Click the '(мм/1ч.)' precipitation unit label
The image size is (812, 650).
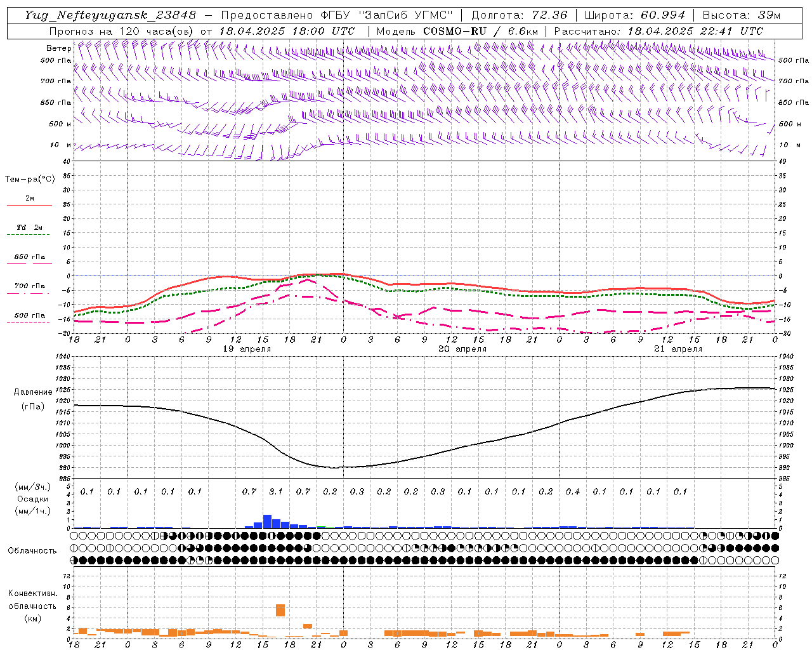point(33,511)
